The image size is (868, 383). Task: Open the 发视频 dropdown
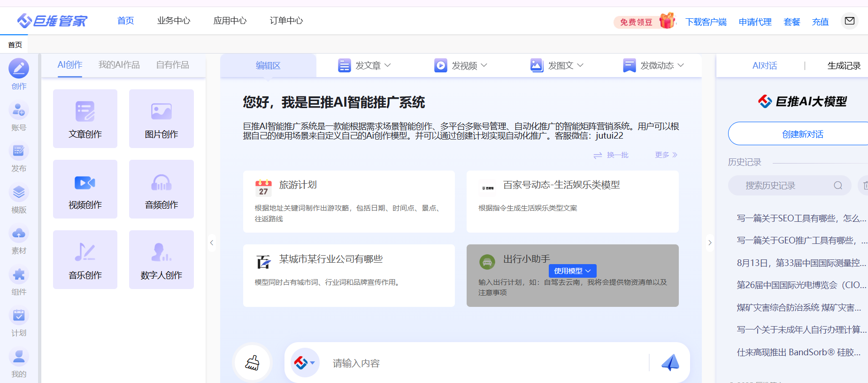tap(461, 65)
